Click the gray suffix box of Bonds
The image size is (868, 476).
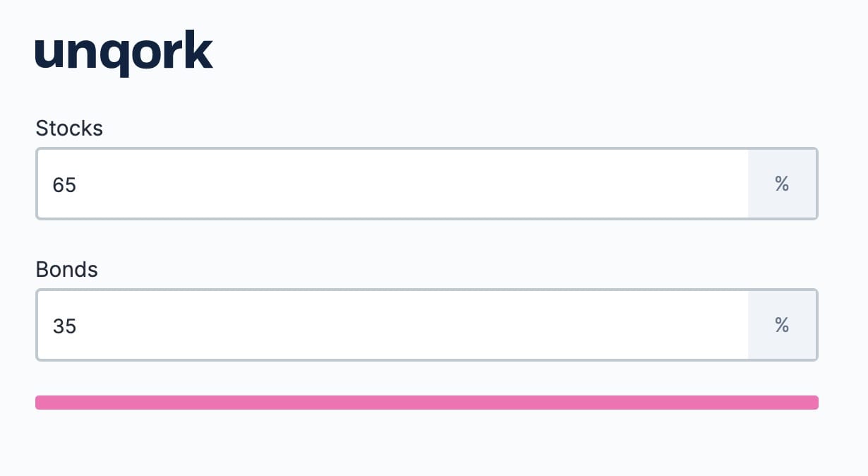point(782,325)
